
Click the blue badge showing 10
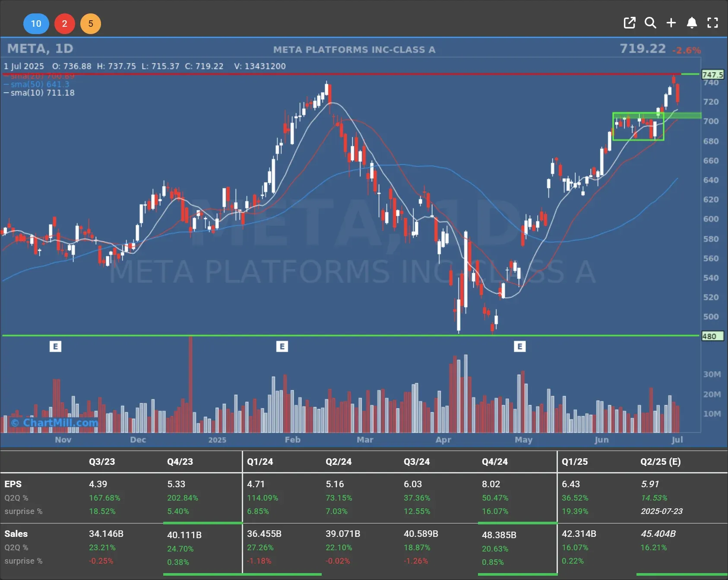pyautogui.click(x=36, y=23)
